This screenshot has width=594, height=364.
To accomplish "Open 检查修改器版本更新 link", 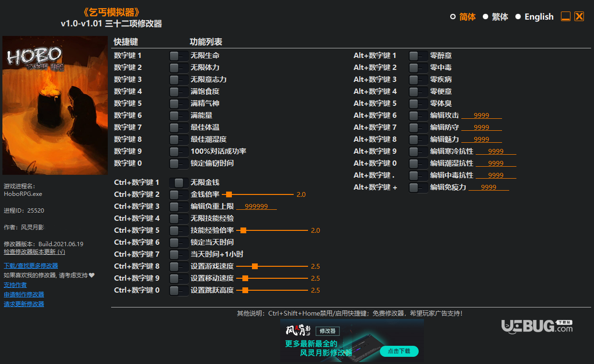I will click(x=34, y=252).
